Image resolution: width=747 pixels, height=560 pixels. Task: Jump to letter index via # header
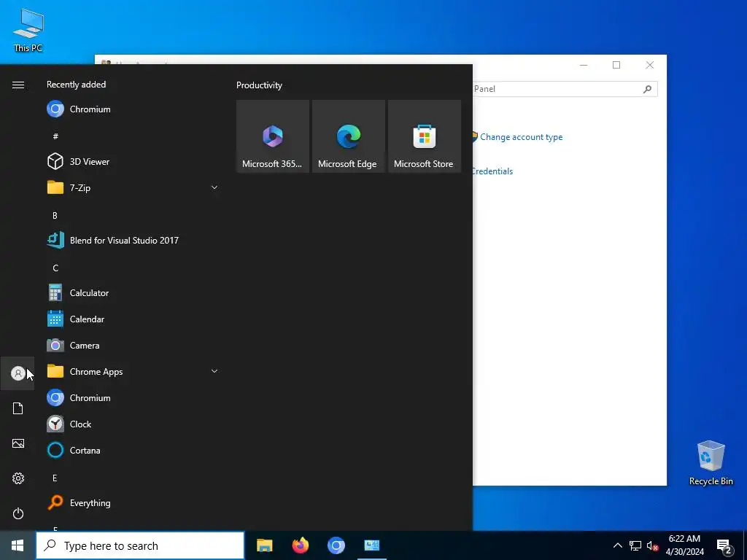tap(55, 136)
